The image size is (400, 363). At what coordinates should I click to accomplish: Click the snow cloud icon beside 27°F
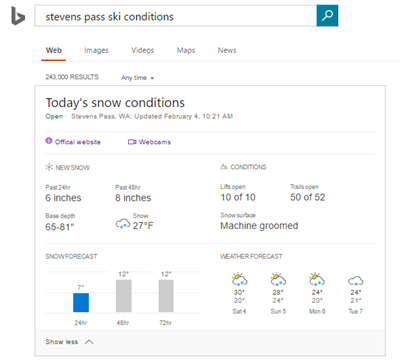point(123,223)
